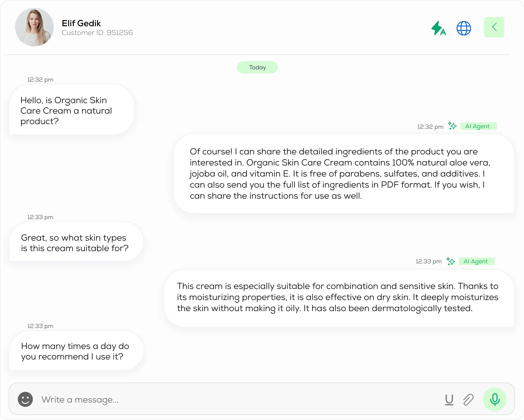
Task: Click the AI Agent badge at 12.33 pm
Action: pyautogui.click(x=477, y=261)
